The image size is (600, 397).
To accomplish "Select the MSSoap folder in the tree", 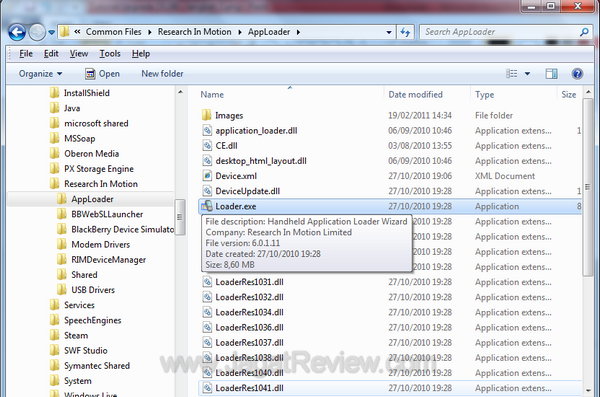I will coord(80,139).
